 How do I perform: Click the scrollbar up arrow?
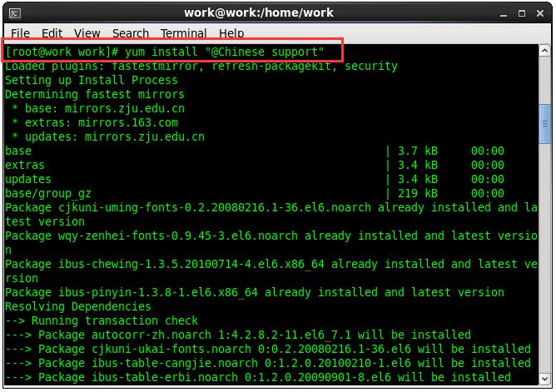pos(544,51)
